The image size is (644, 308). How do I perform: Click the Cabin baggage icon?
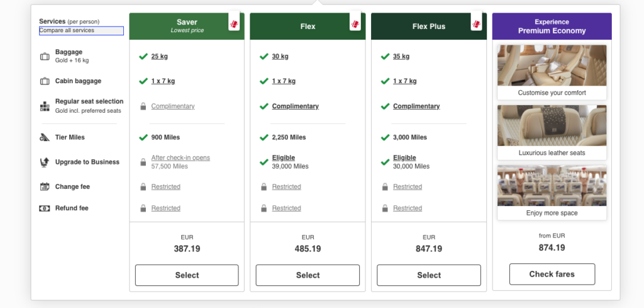point(45,81)
